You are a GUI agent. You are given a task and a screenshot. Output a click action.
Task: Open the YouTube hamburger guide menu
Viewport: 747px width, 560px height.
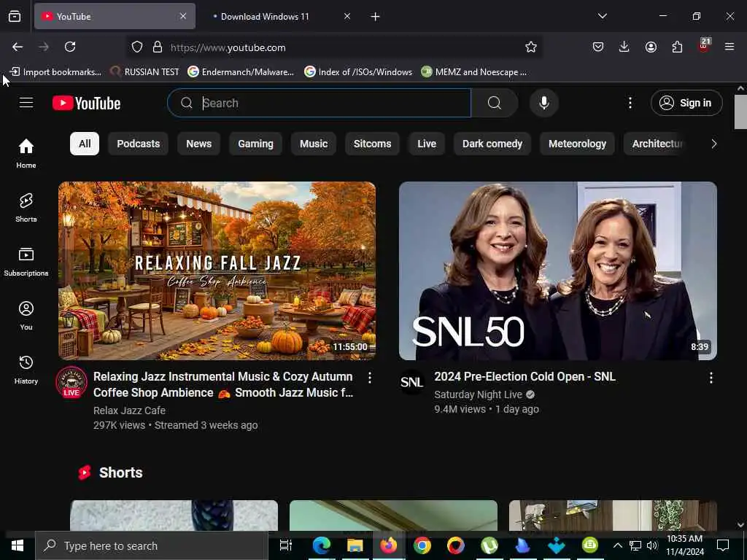click(26, 103)
